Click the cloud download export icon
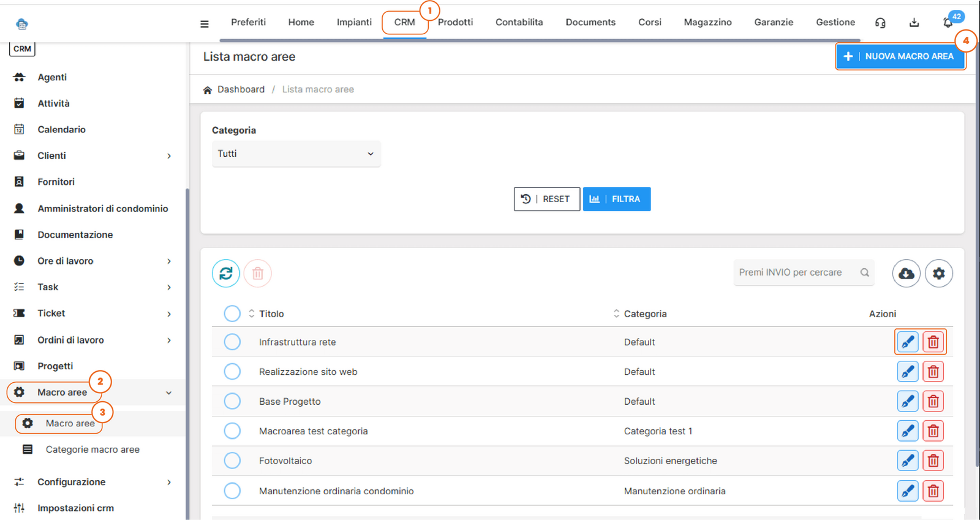Image resolution: width=980 pixels, height=520 pixels. [x=906, y=273]
